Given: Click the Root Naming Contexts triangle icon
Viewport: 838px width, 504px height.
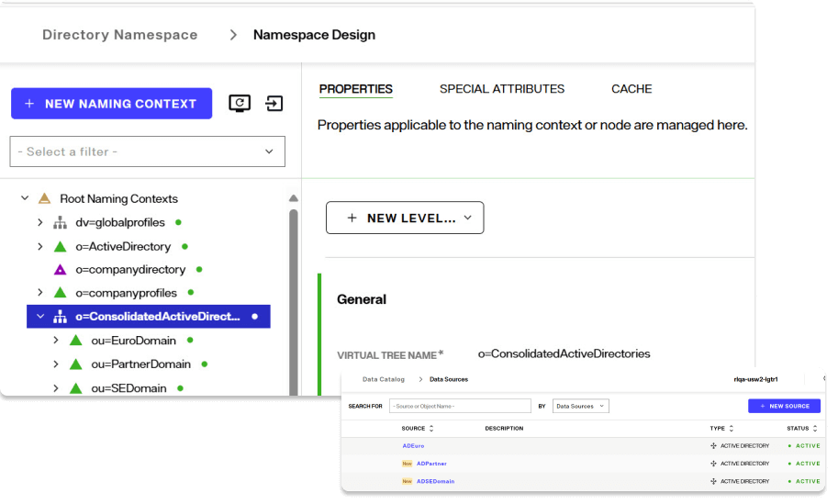Looking at the screenshot, I should point(44,198).
